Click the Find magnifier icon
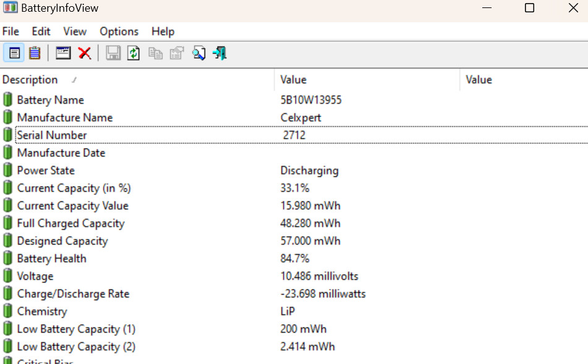Image resolution: width=588 pixels, height=364 pixels. point(198,53)
